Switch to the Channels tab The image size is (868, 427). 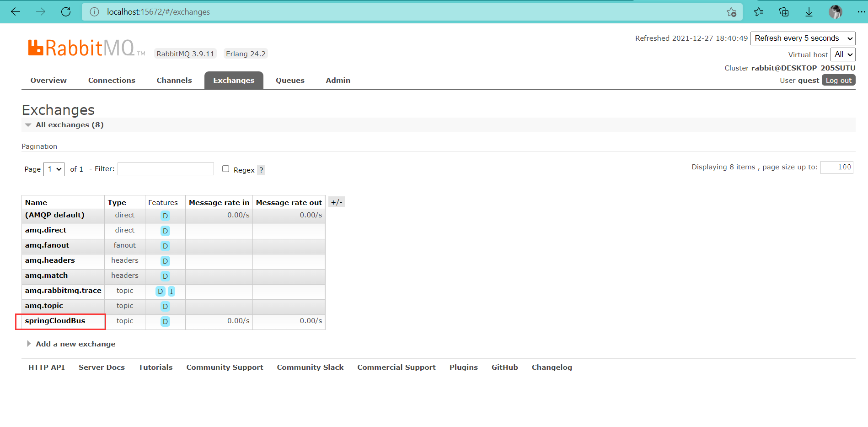(x=174, y=81)
